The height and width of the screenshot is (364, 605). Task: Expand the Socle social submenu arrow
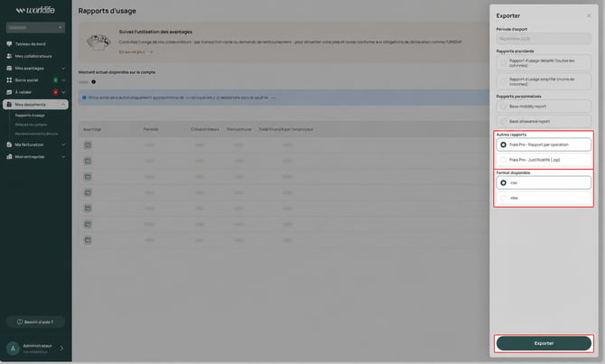[63, 80]
